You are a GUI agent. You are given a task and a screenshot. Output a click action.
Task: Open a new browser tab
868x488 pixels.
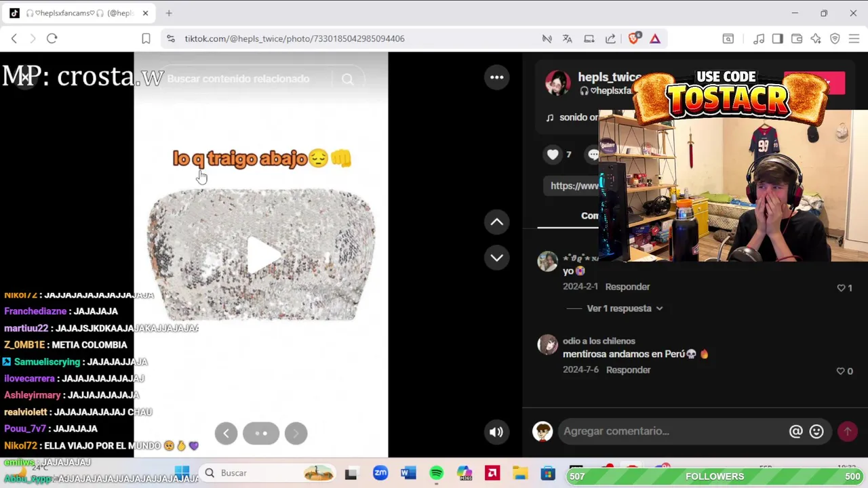[169, 13]
